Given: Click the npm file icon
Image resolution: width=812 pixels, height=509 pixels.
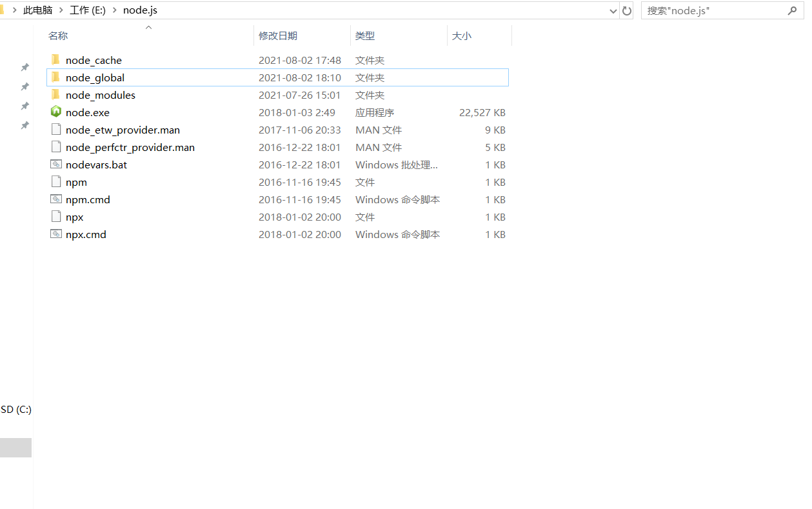Looking at the screenshot, I should pos(55,182).
